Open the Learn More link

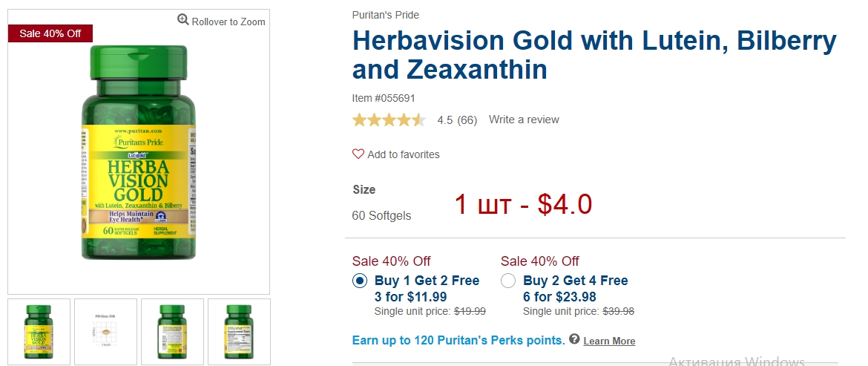[x=609, y=341]
